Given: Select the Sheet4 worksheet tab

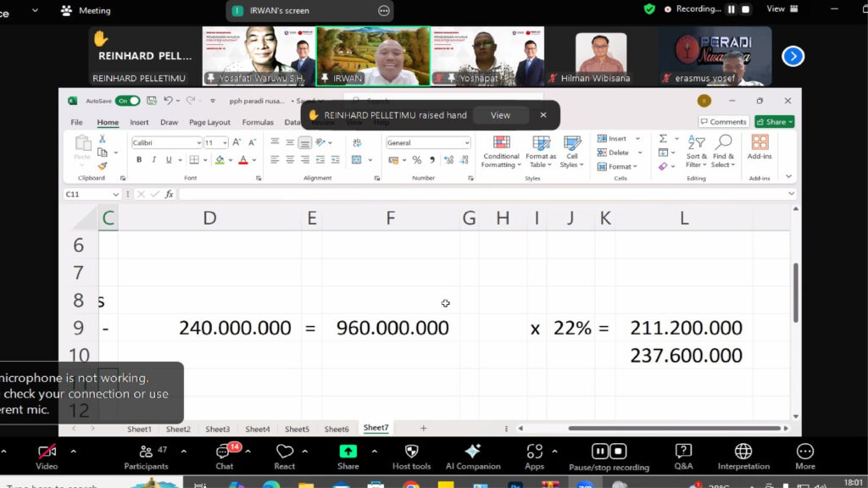Looking at the screenshot, I should (258, 429).
